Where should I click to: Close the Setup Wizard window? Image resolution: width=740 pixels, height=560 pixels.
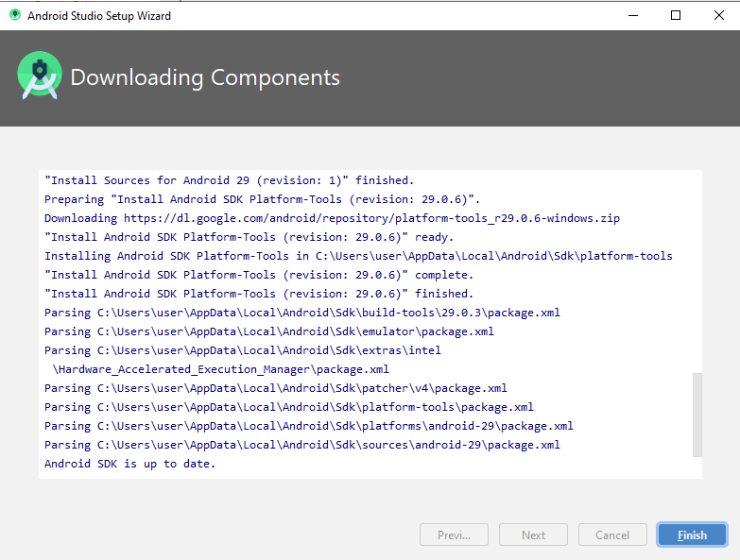(719, 15)
